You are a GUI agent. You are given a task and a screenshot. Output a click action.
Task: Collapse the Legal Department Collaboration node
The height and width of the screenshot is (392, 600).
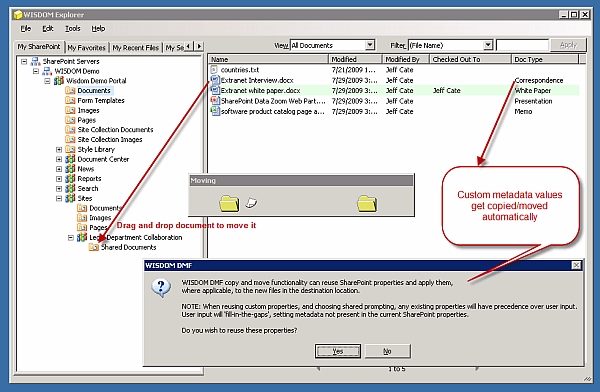coord(70,237)
